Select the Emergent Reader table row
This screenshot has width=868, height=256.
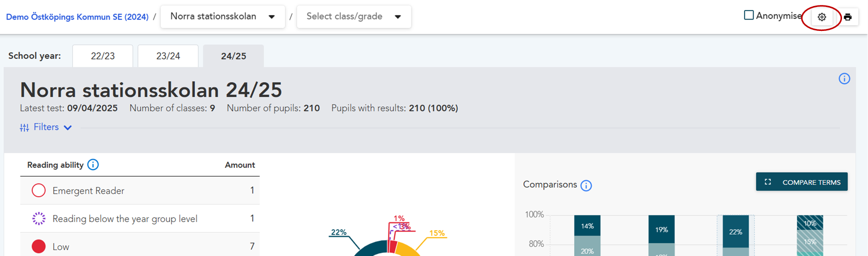coord(139,191)
